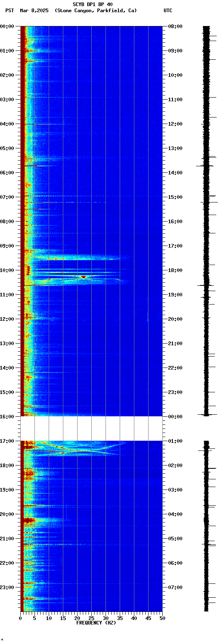Click the frequency axis tick label '25'
Image resolution: width=224 pixels, height=644 pixels.
pos(91,618)
